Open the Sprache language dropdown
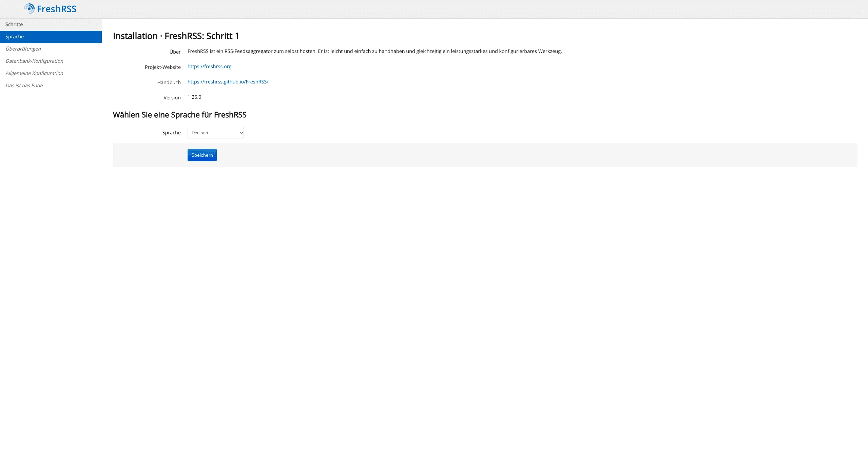The image size is (868, 458). 216,133
